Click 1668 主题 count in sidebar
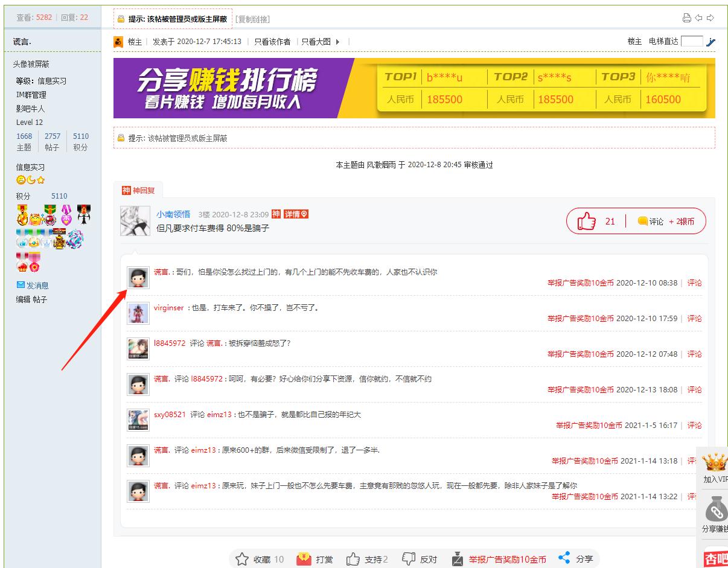The height and width of the screenshot is (568, 728). [24, 136]
